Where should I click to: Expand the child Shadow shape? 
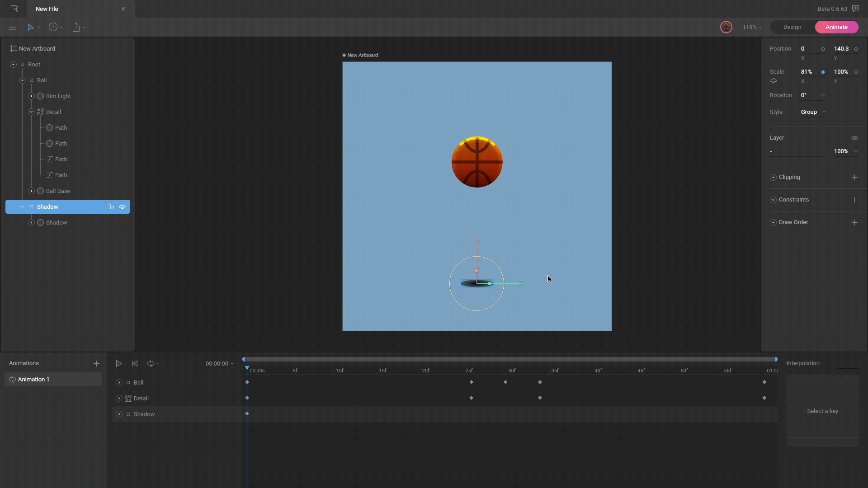(31, 223)
